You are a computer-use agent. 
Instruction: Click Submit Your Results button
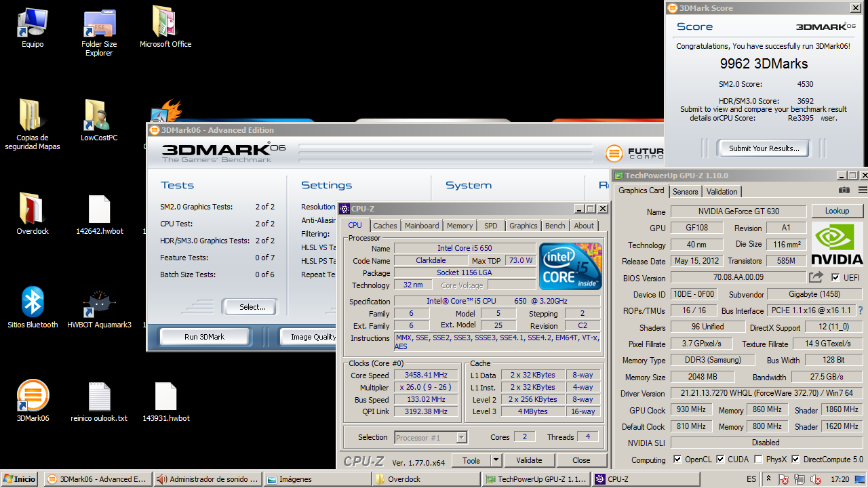point(764,148)
